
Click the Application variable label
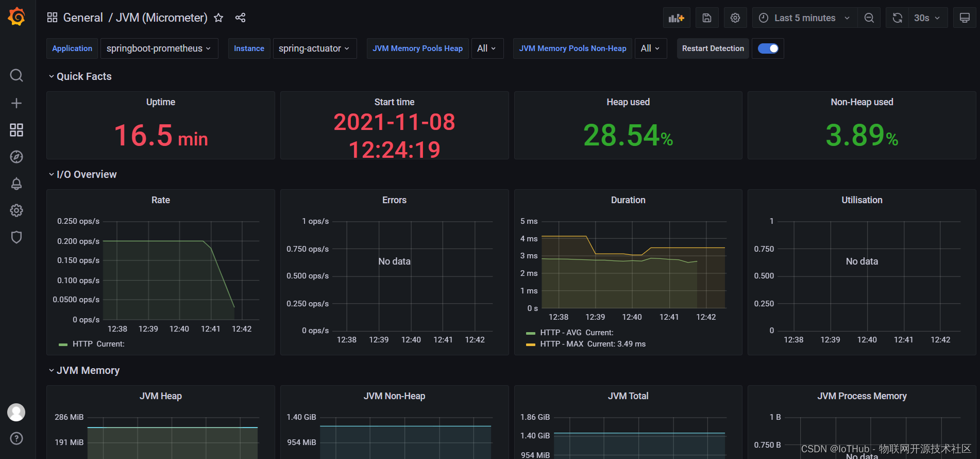[72, 48]
